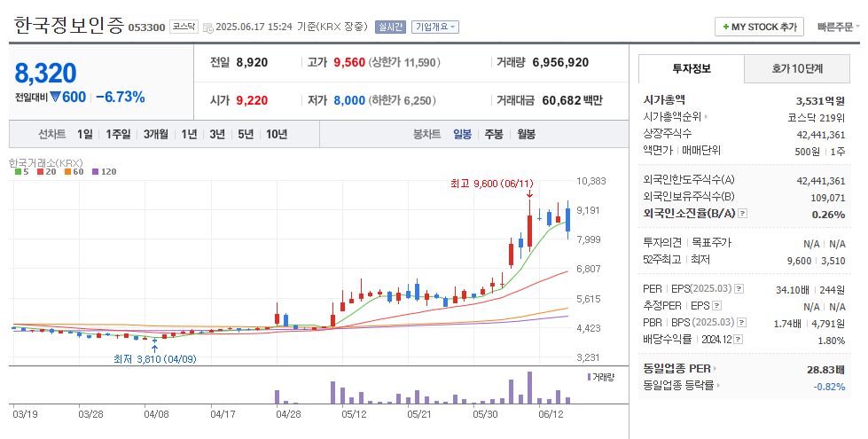Expand the 빠른주문 dropdown
Screen dimensions: 868x439
click(838, 27)
